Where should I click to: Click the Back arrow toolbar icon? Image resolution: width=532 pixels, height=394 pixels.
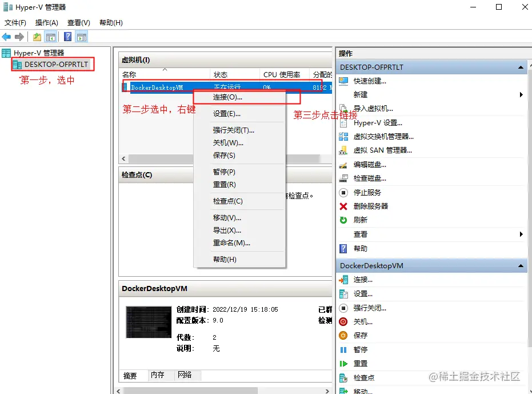pyautogui.click(x=6, y=37)
